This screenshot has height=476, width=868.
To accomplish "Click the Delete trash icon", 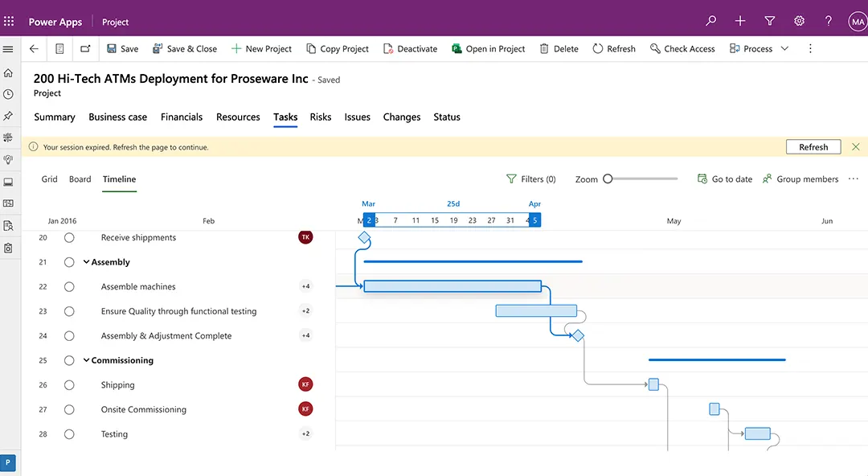I will [x=544, y=49].
